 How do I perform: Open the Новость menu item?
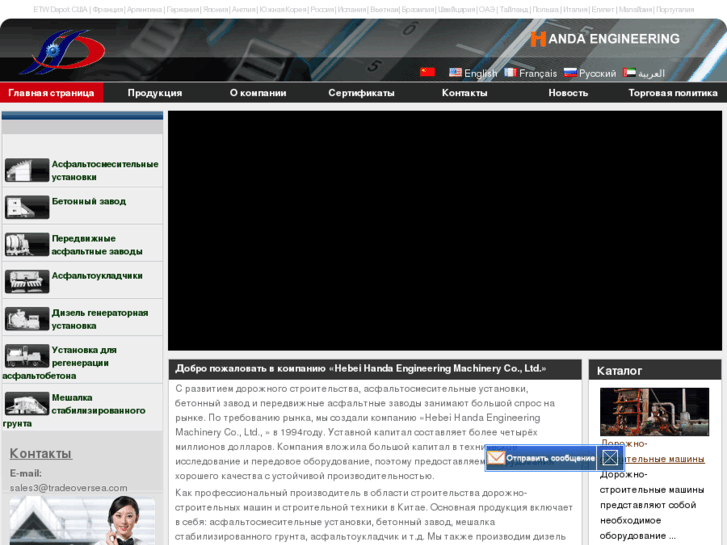(x=568, y=93)
